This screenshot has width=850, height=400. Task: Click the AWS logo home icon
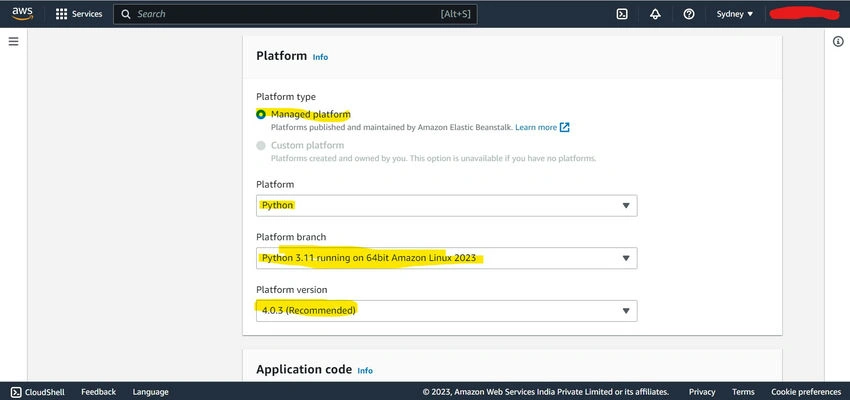pos(22,14)
